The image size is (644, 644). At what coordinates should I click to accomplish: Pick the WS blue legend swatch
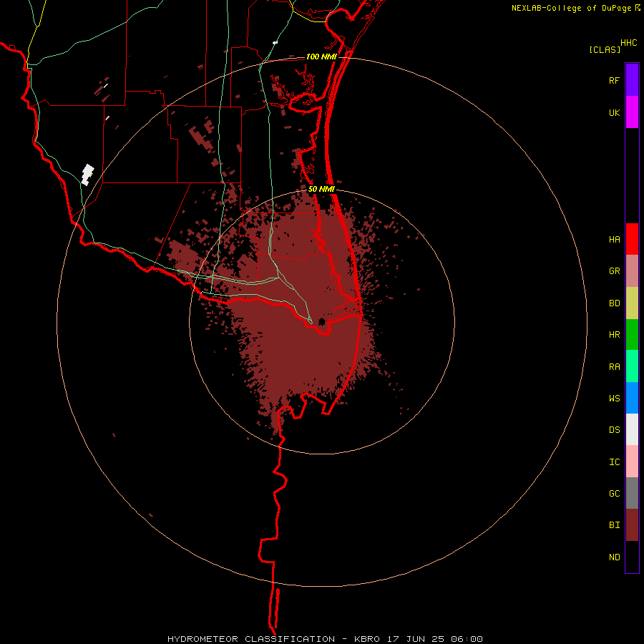[x=632, y=398]
